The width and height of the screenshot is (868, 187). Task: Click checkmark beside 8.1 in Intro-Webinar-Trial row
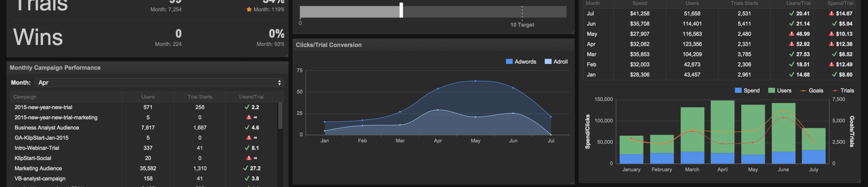pyautogui.click(x=247, y=148)
